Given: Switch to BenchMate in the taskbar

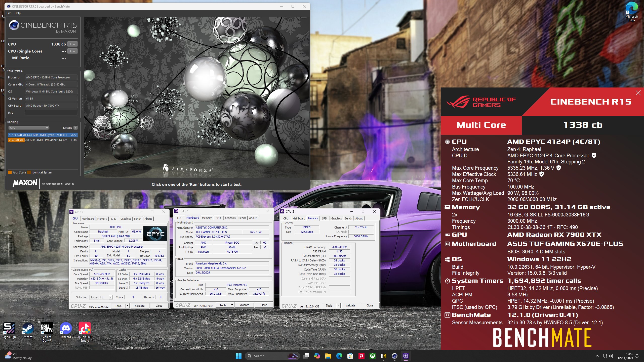Looking at the screenshot, I should (384, 356).
